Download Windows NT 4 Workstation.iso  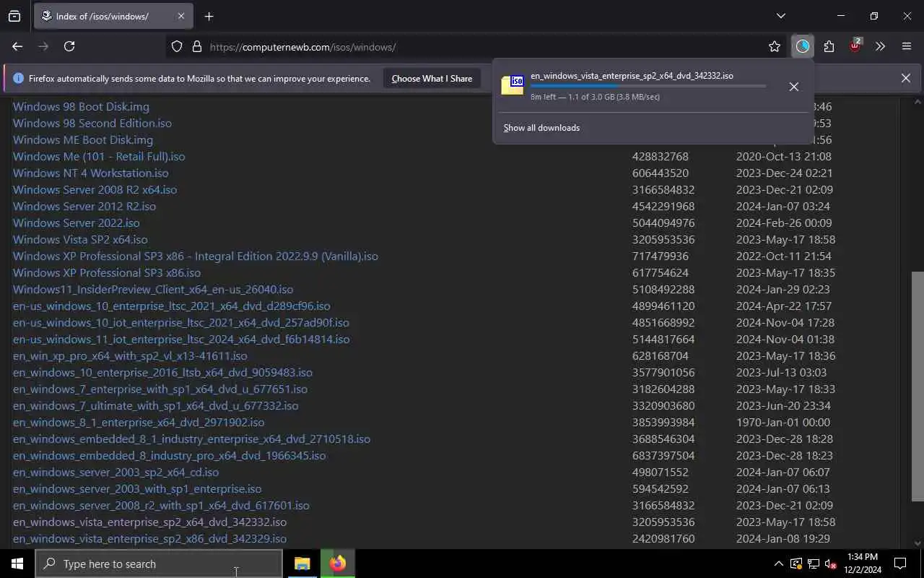[x=90, y=173]
